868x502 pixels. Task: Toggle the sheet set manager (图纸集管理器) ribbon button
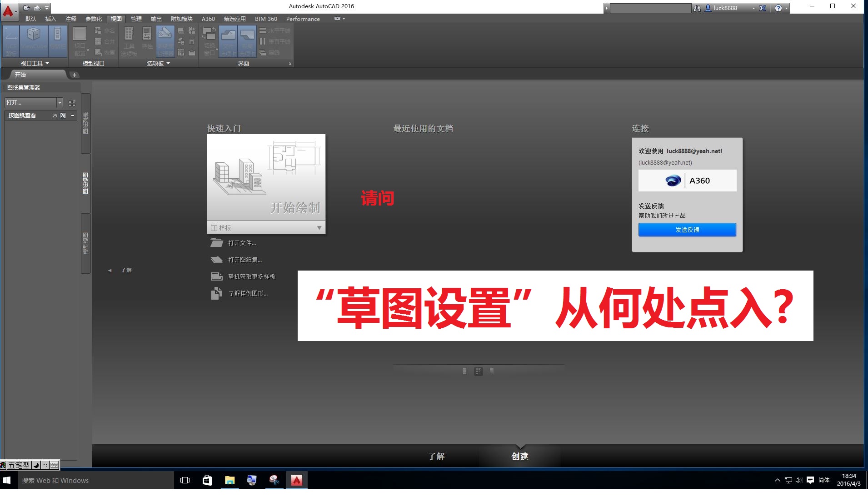coord(165,41)
